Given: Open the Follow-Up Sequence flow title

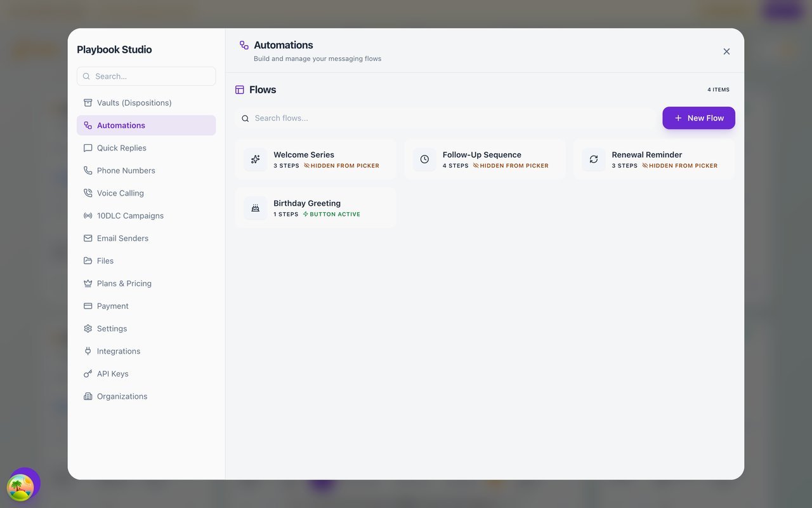Looking at the screenshot, I should [x=482, y=154].
